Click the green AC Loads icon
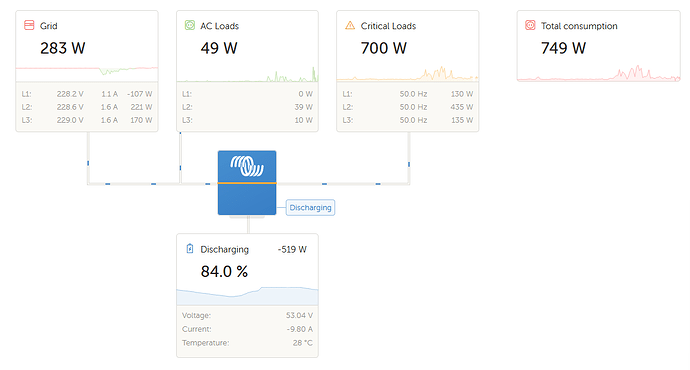 point(190,25)
